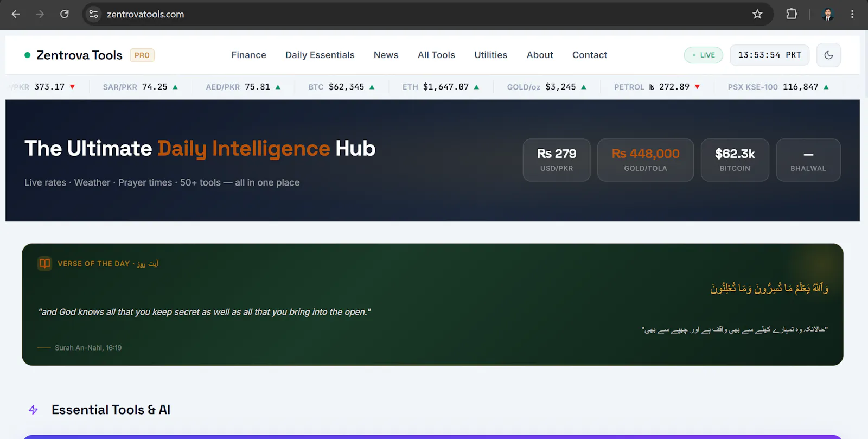The width and height of the screenshot is (868, 439).
Task: Click the Essential Tools & AI heading
Action: 111,410
